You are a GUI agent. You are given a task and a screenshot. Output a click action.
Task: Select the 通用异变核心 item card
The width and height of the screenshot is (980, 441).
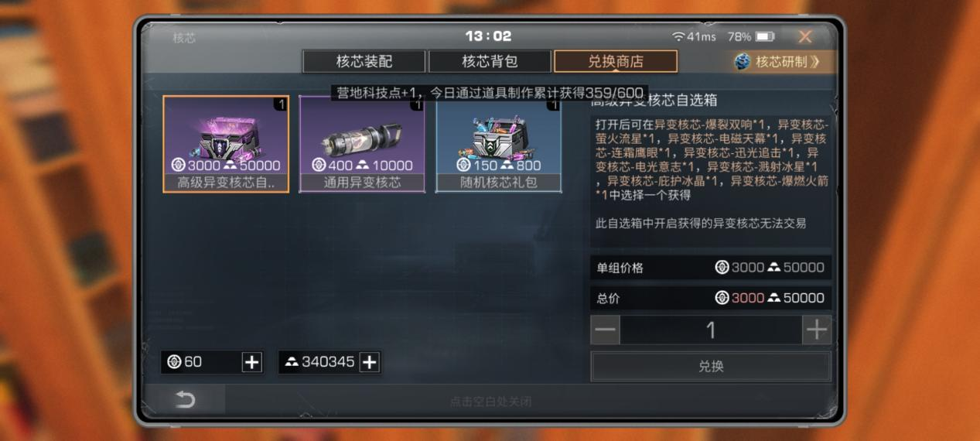click(362, 144)
